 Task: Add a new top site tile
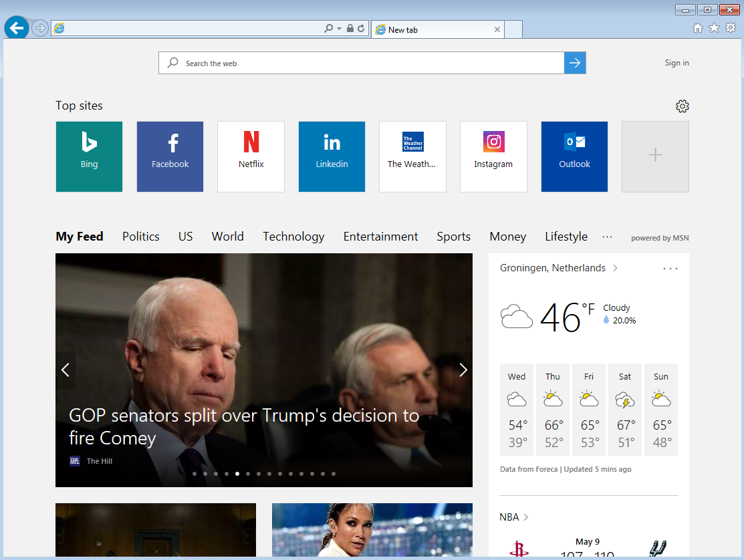click(655, 156)
